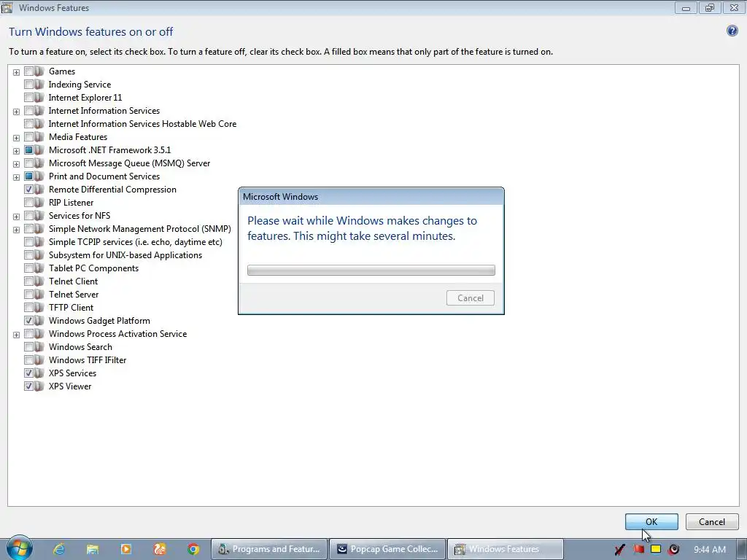Click the RIP Listener folder icon
Viewport: 747px width, 560px height.
coord(39,203)
